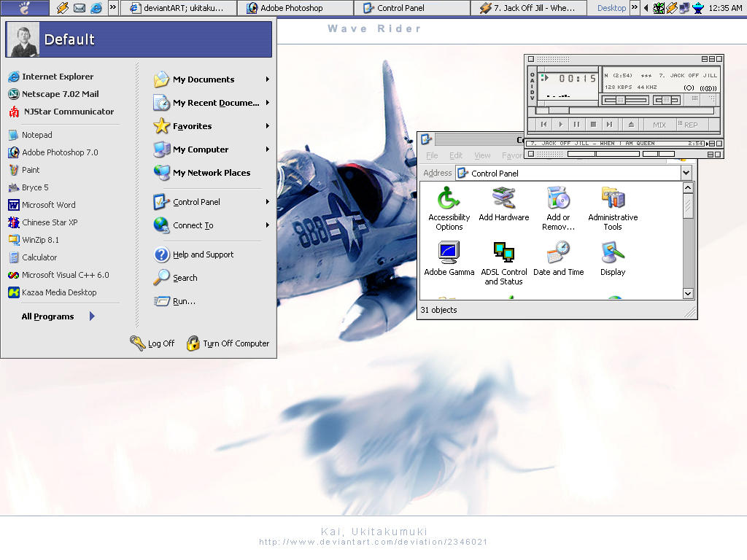This screenshot has width=747, height=560.
Task: Open Adobe Photoshop 7.0 from Start menu
Action: pos(53,152)
